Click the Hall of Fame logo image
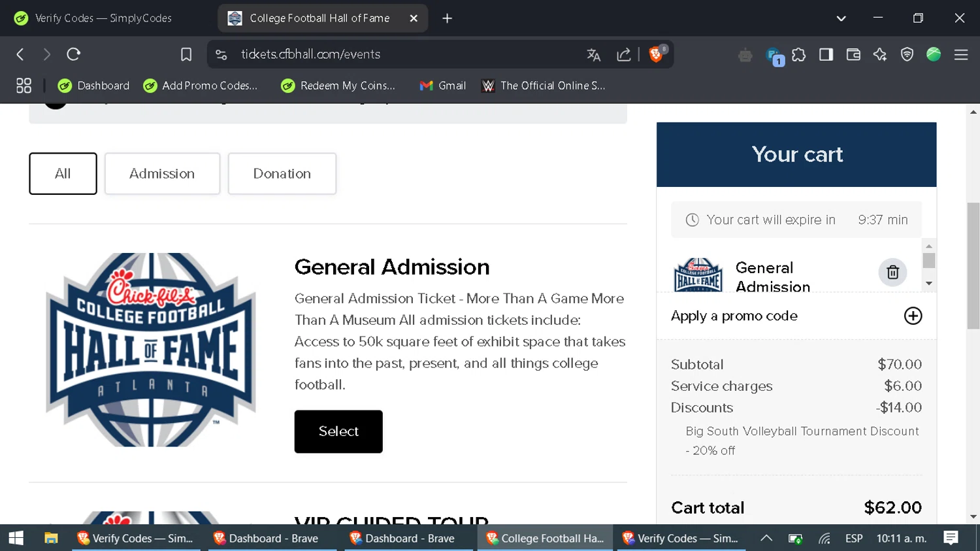 tap(151, 350)
